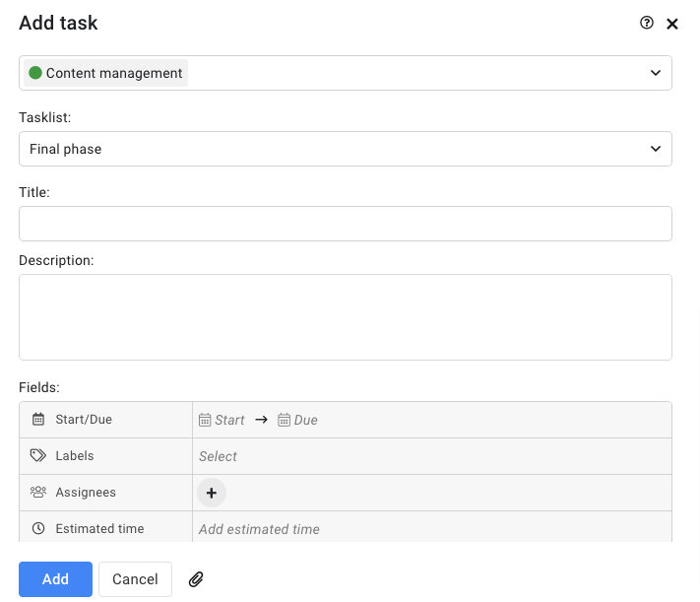This screenshot has height=602, width=700.
Task: Click the Labels tag icon
Action: pyautogui.click(x=38, y=455)
